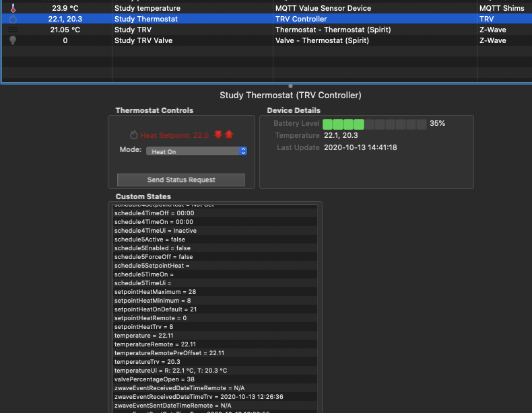Click the 21.05 °C state value
This screenshot has height=413, width=532.
pyautogui.click(x=65, y=30)
